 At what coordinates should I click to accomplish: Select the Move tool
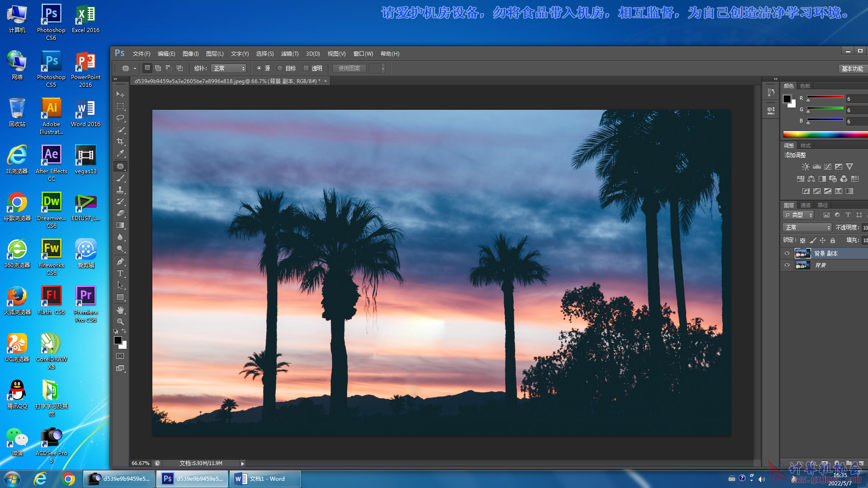click(120, 94)
